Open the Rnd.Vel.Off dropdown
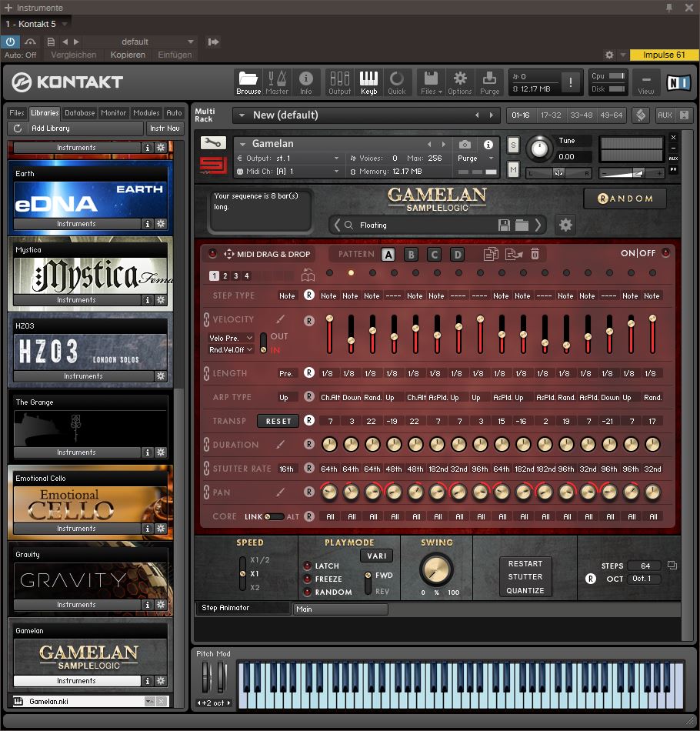The image size is (700, 731). coord(230,349)
